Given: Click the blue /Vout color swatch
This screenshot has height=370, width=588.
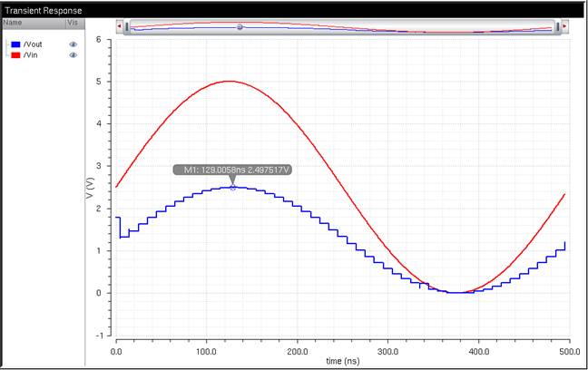Looking at the screenshot, I should click(x=15, y=44).
